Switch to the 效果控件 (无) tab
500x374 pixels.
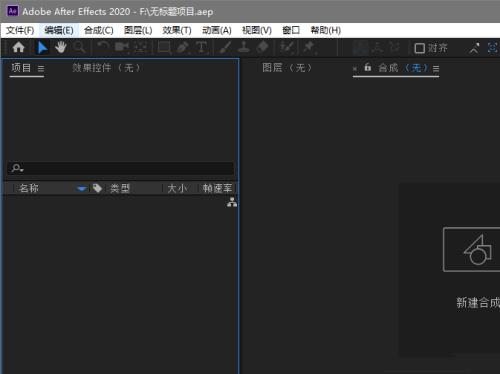pos(106,68)
